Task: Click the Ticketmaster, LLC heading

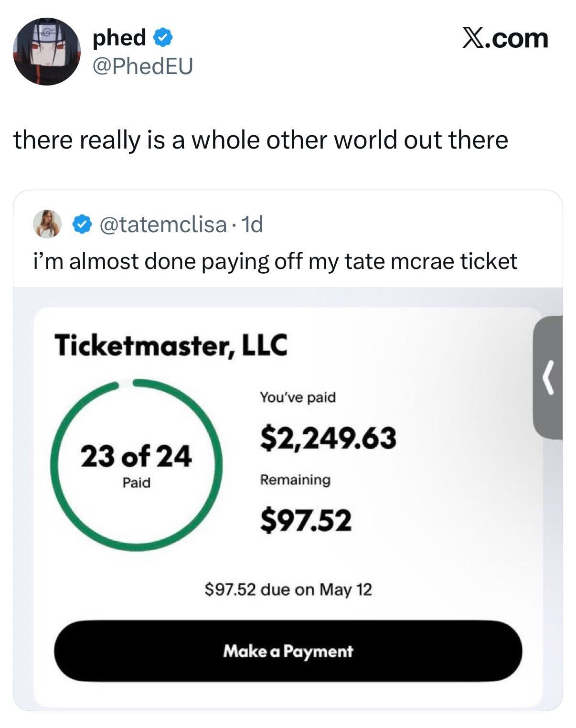Action: click(171, 345)
